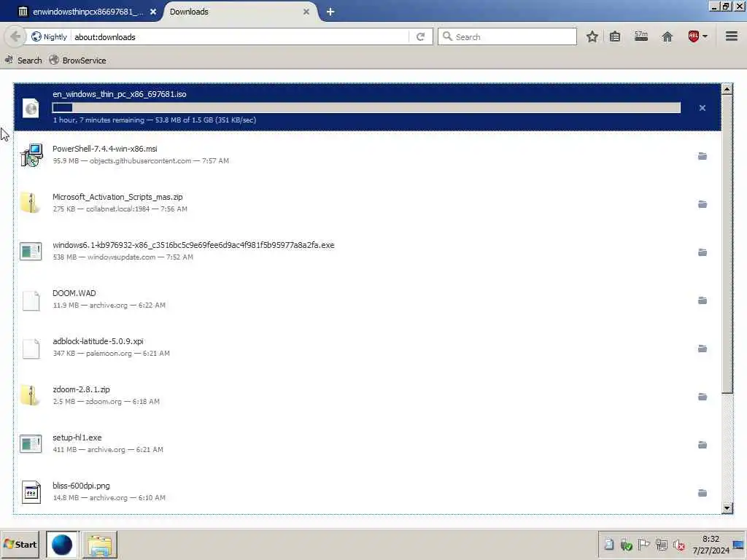Image resolution: width=747 pixels, height=560 pixels.
Task: Click the about:downloads address field
Action: coord(241,36)
